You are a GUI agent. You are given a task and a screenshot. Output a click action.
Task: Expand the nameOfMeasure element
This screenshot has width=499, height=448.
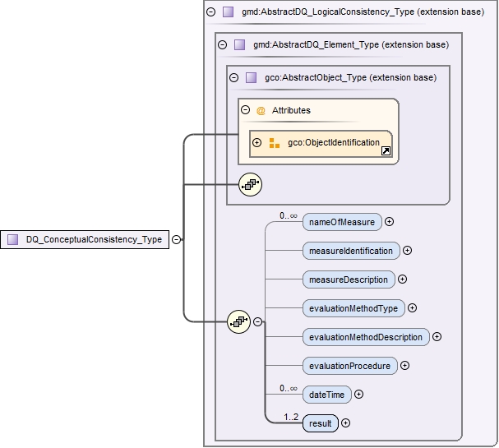tap(390, 221)
